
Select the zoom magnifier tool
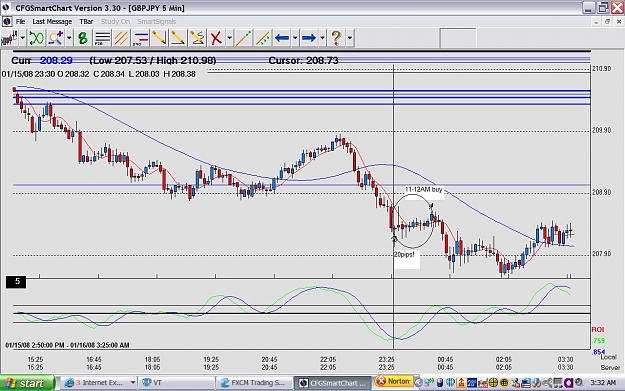(x=55, y=38)
